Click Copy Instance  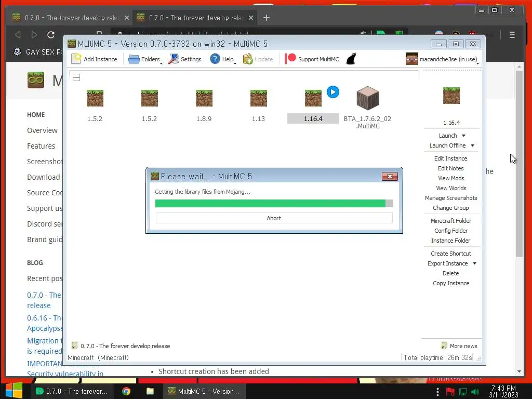click(x=451, y=283)
